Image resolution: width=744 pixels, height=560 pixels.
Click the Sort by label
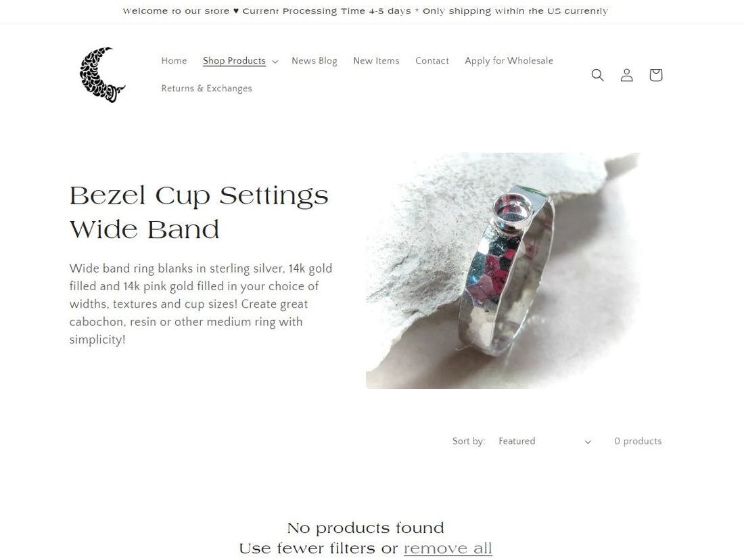(469, 442)
